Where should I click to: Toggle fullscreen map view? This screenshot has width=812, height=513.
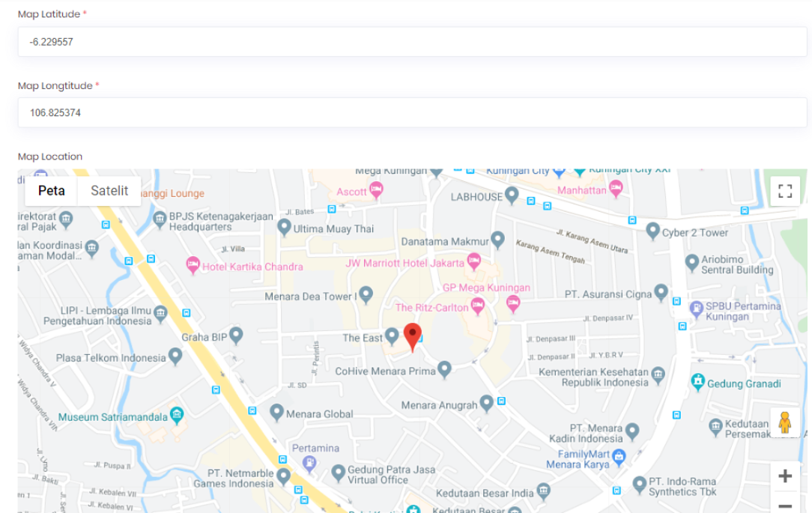[785, 191]
